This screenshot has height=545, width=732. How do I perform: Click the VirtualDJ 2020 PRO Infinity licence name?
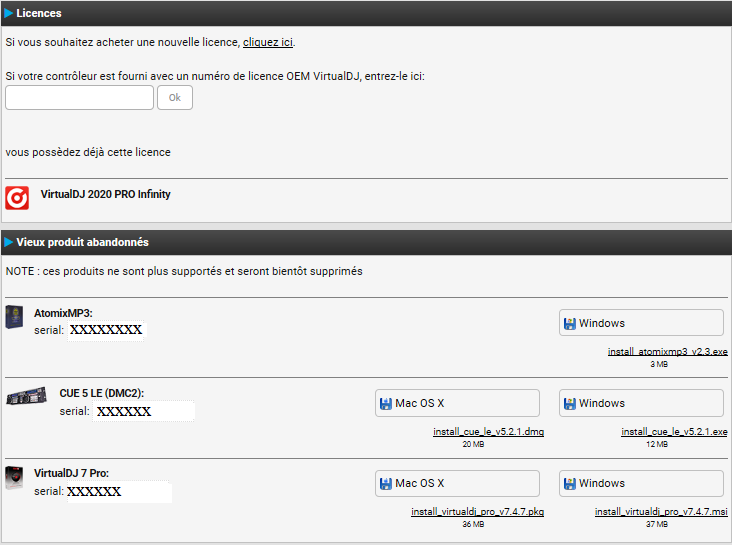point(105,194)
